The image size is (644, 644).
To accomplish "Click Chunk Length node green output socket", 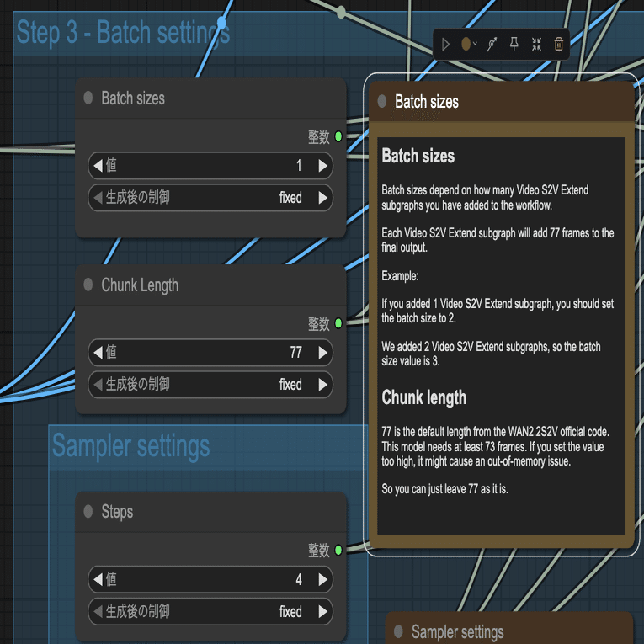I will click(338, 323).
